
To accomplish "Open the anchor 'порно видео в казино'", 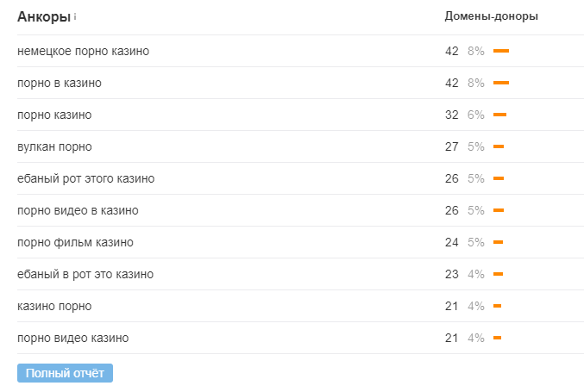I will (x=78, y=210).
